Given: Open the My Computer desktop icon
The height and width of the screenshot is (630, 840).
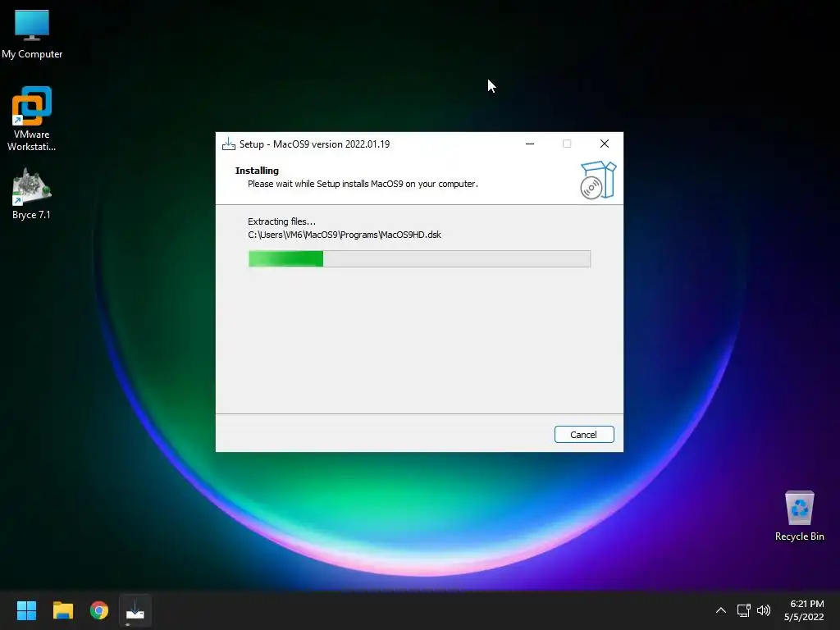Looking at the screenshot, I should click(32, 33).
